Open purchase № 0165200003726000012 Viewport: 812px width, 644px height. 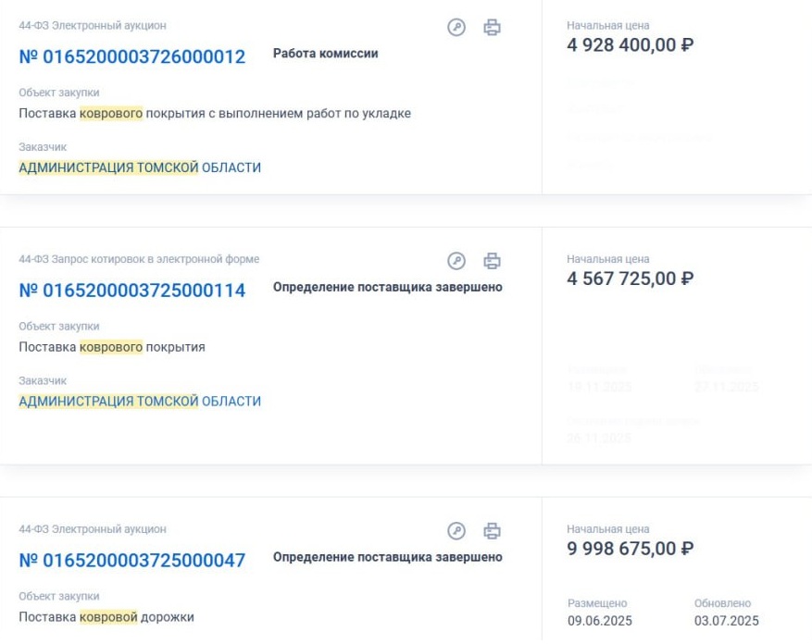point(131,57)
